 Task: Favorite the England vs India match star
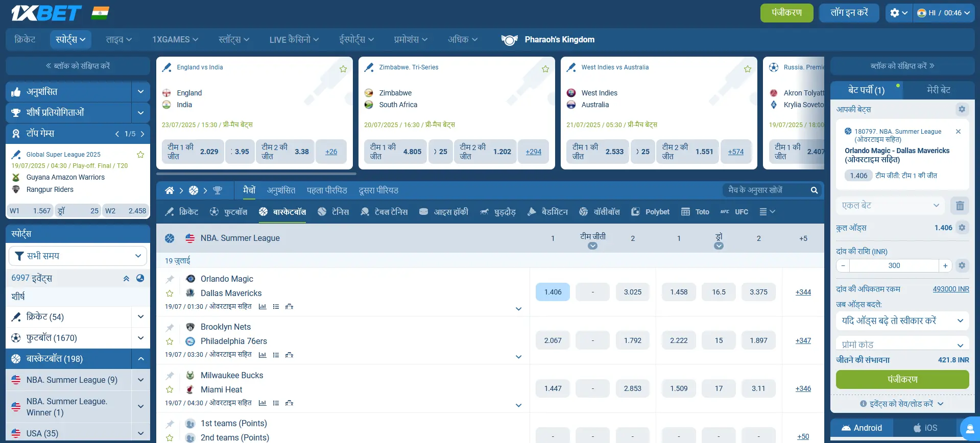343,69
